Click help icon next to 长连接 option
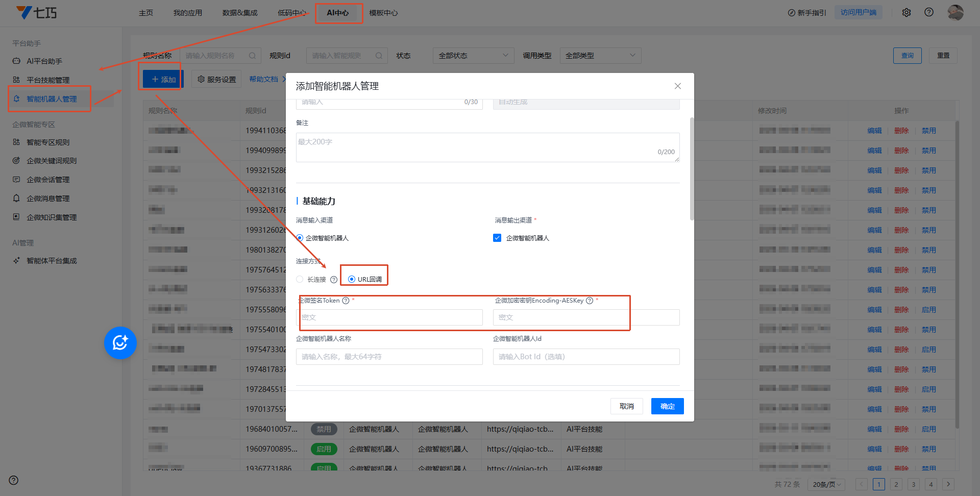 [x=334, y=280]
